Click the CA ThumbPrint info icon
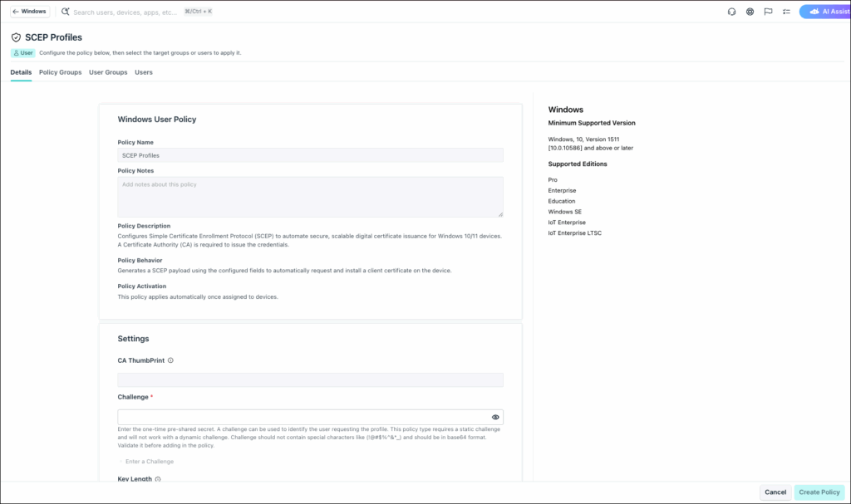This screenshot has width=851, height=504. point(170,360)
